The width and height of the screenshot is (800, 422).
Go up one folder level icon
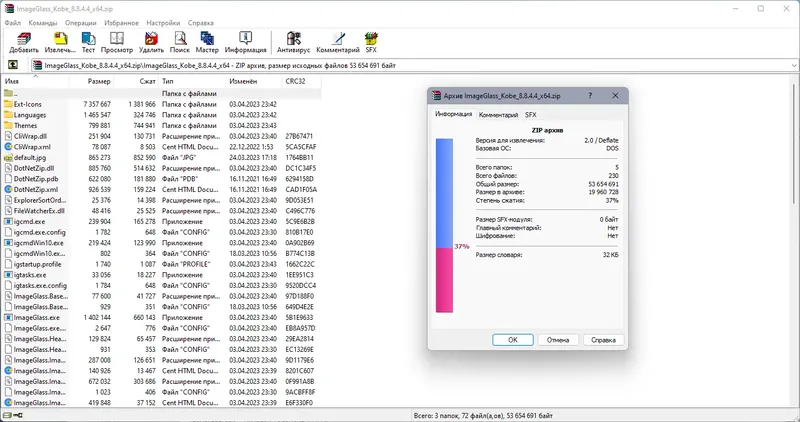(x=13, y=65)
